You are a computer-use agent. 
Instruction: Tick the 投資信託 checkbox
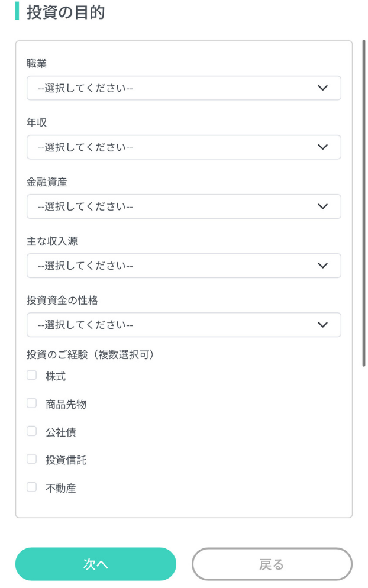pyautogui.click(x=32, y=459)
